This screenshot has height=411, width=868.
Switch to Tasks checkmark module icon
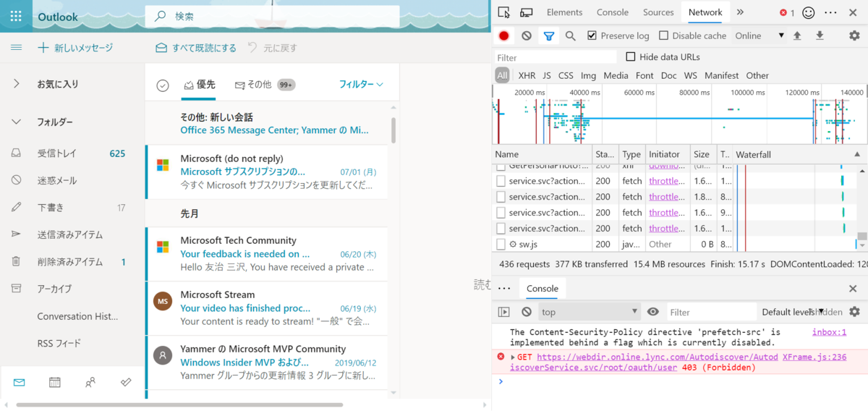coord(126,382)
